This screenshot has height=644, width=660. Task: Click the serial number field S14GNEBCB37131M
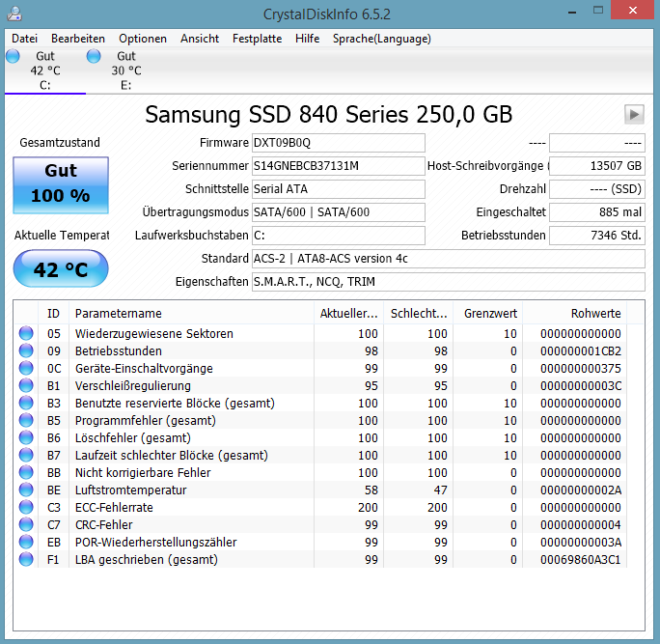pyautogui.click(x=339, y=166)
